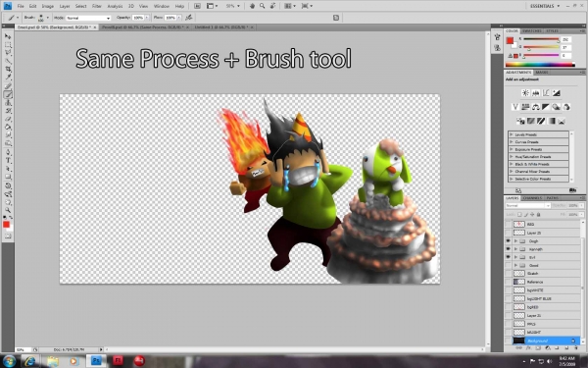The image size is (588, 368).
Task: Select the Type tool
Action: pyautogui.click(x=8, y=160)
